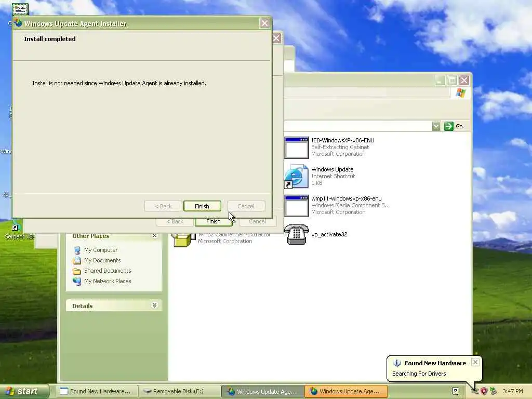This screenshot has height=399, width=532.
Task: Click Finish in the front installer dialog
Action: coord(202,206)
